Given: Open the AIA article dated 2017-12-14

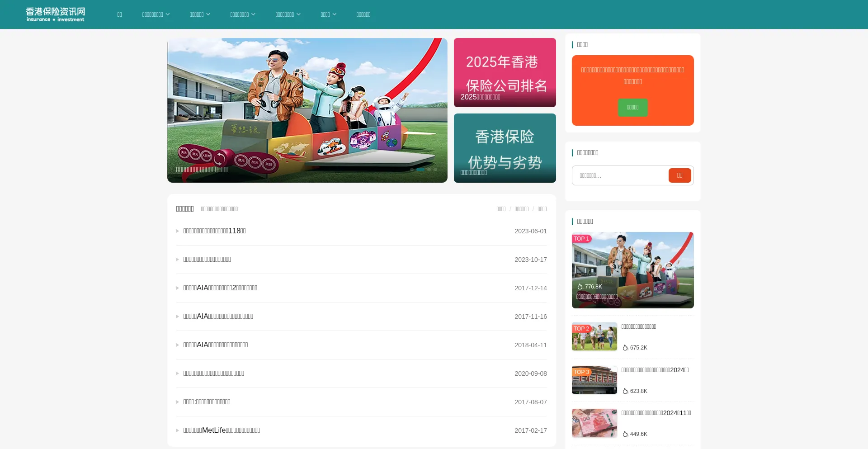Looking at the screenshot, I should pyautogui.click(x=220, y=288).
